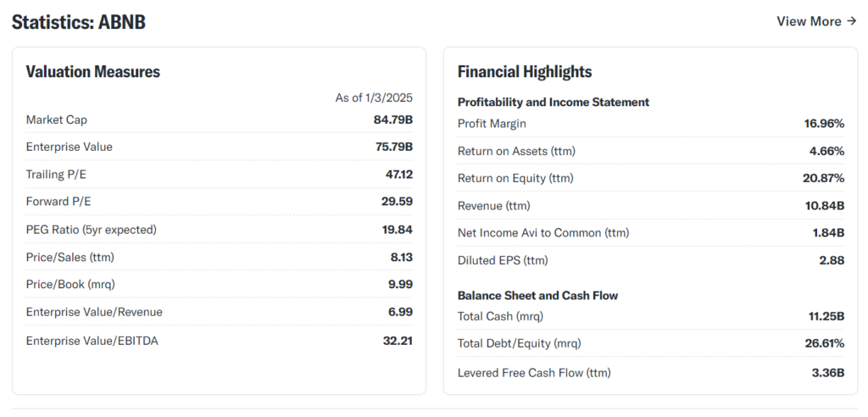Click the Enterprise Value/Revenue label
This screenshot has width=868, height=417.
click(x=94, y=313)
